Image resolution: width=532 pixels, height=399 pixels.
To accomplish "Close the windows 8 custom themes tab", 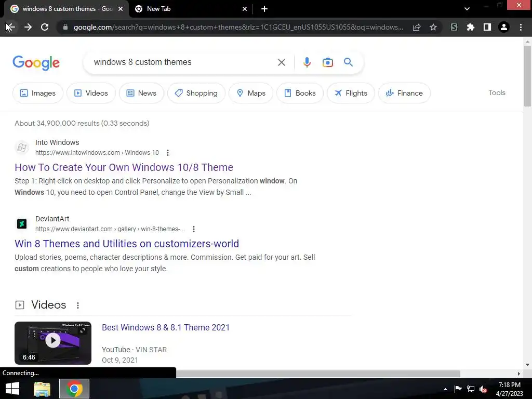I will [x=121, y=9].
